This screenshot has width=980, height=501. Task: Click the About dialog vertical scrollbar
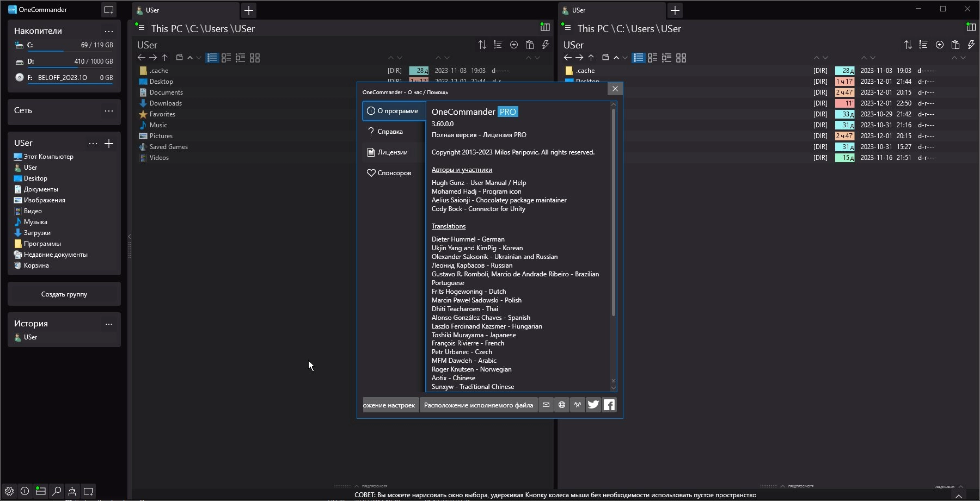pos(614,212)
